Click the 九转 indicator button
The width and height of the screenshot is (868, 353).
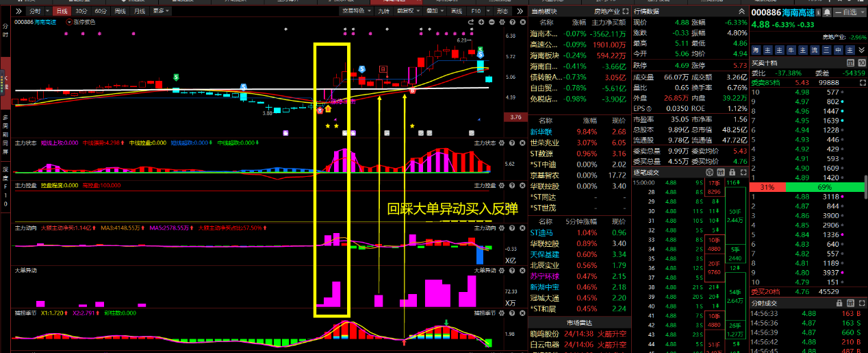[384, 12]
